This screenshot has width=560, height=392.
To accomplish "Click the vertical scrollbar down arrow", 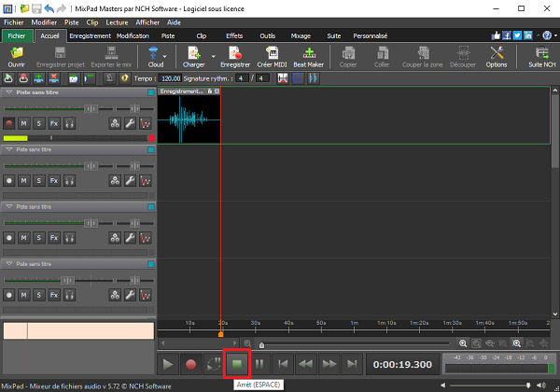I will pos(555,315).
